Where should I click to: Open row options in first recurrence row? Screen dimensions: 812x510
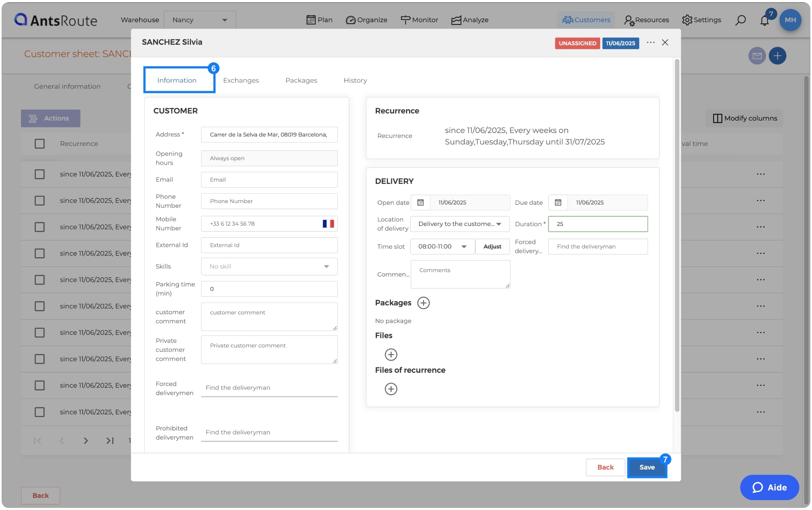click(x=760, y=174)
